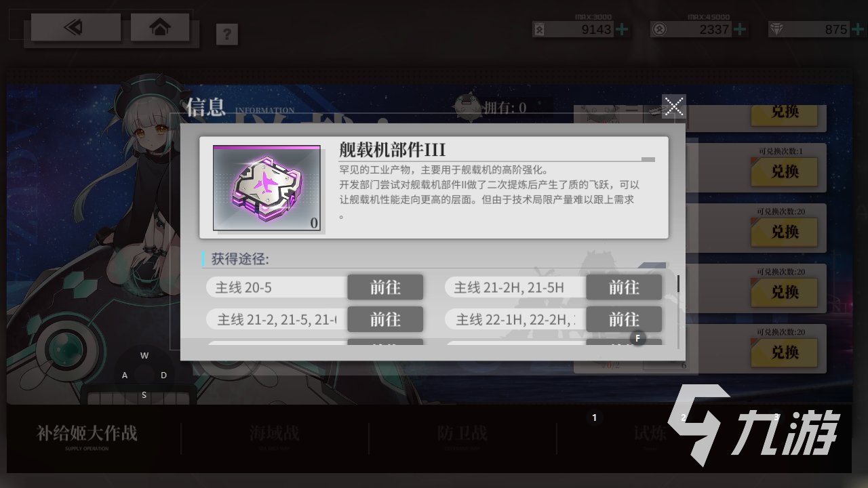The width and height of the screenshot is (868, 488).
Task: Click the W key on virtual pad
Action: tap(144, 356)
